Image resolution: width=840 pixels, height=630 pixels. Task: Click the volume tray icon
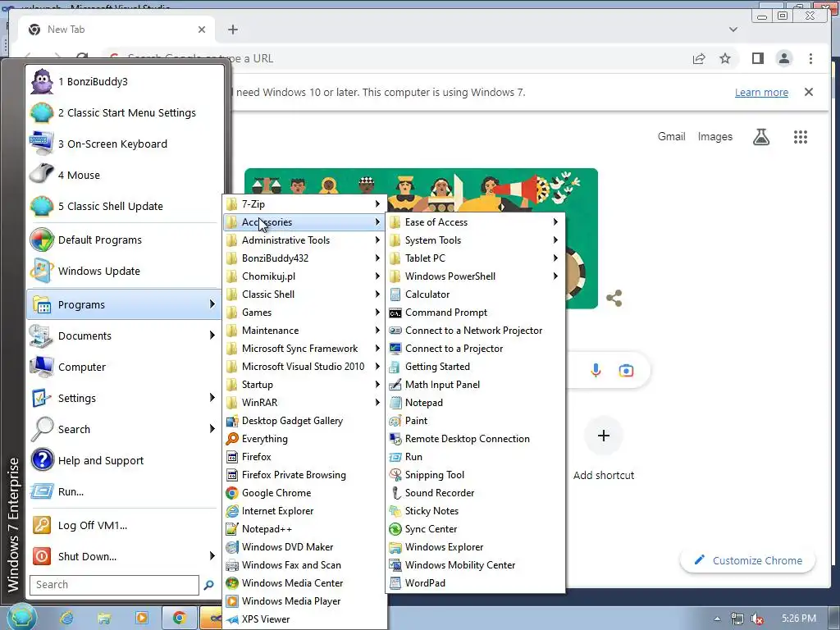pyautogui.click(x=756, y=619)
